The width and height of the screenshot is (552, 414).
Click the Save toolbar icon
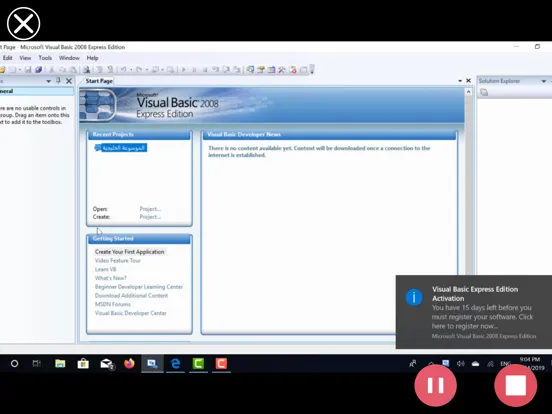pyautogui.click(x=28, y=70)
